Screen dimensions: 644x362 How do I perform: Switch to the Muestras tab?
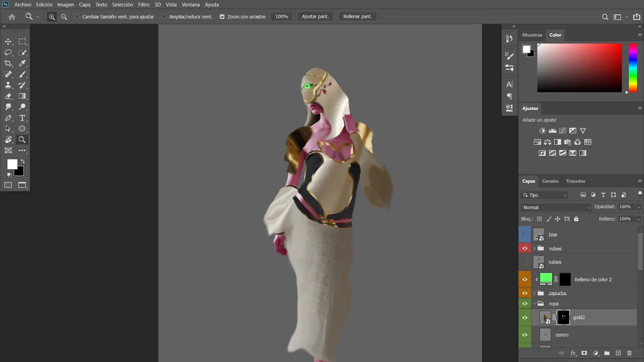click(532, 35)
